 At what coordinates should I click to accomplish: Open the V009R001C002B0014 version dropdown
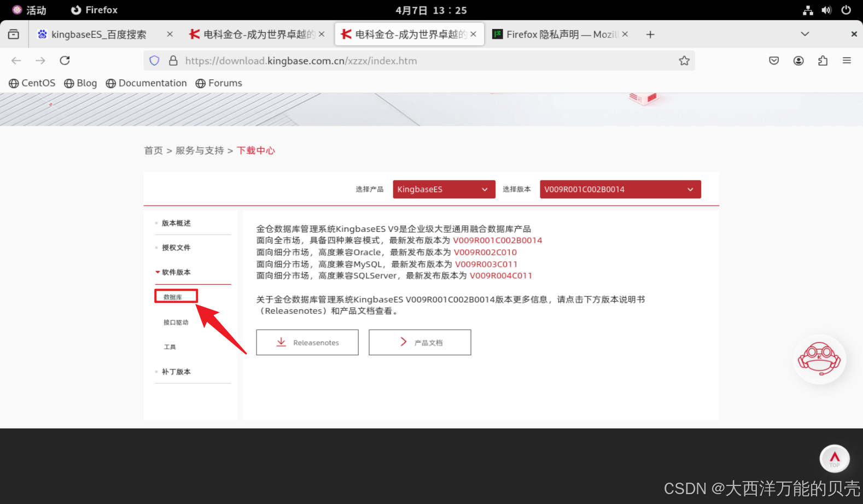(620, 189)
